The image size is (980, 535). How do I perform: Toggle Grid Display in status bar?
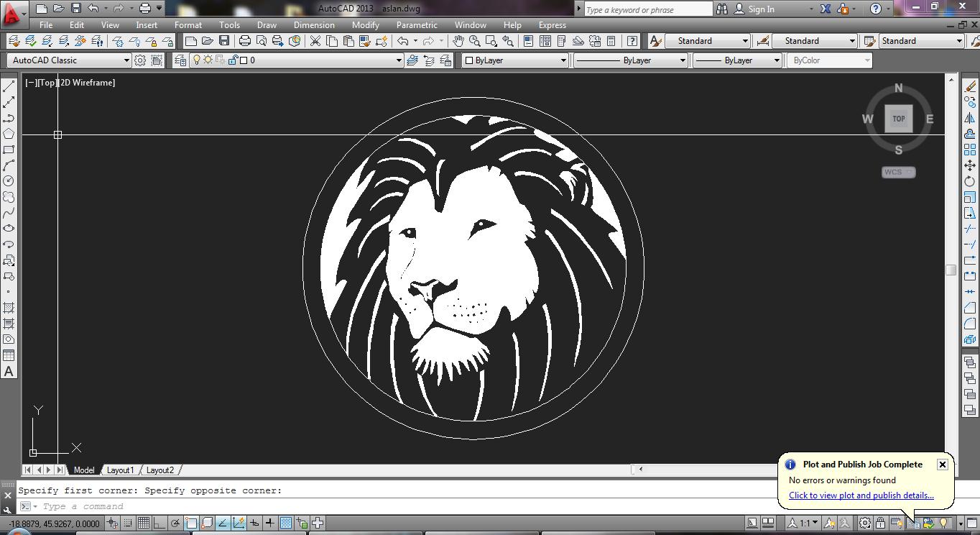tap(144, 523)
